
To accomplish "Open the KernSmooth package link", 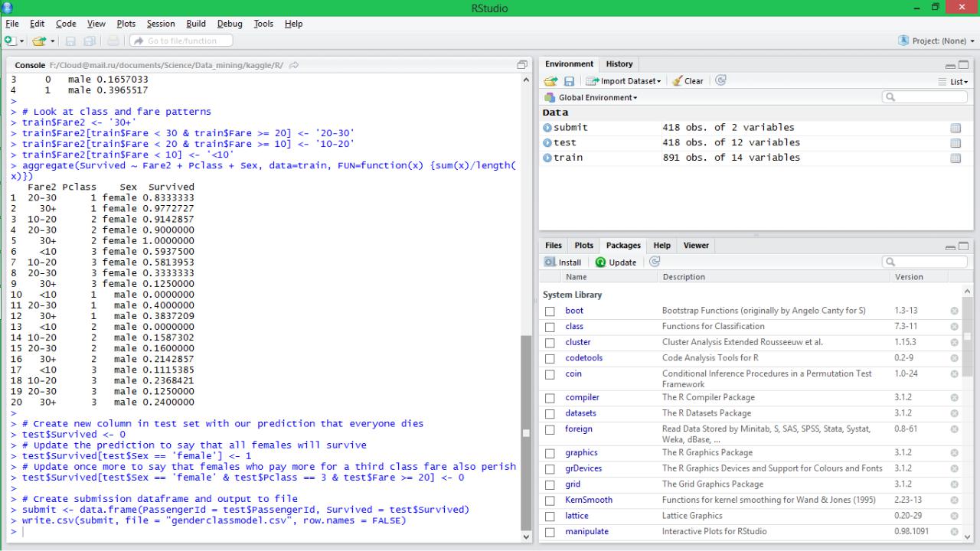I will coord(589,500).
